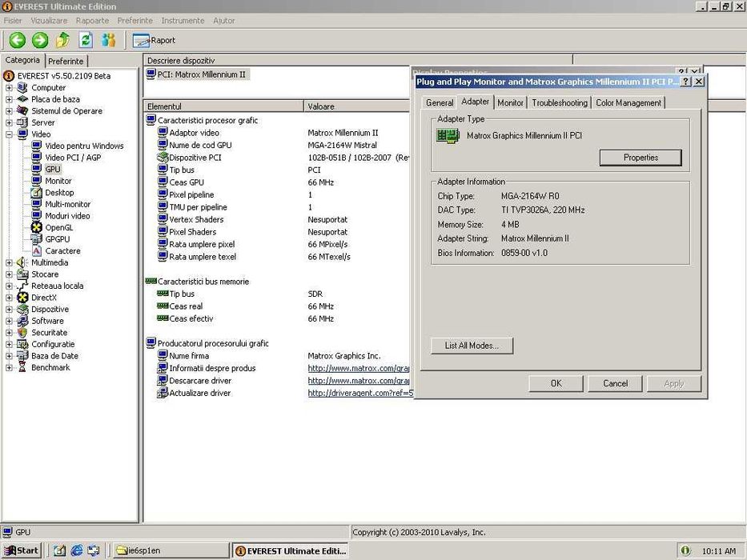Viewport: 747px width, 560px height.
Task: Select the OpenGL tree icon
Action: 37,228
